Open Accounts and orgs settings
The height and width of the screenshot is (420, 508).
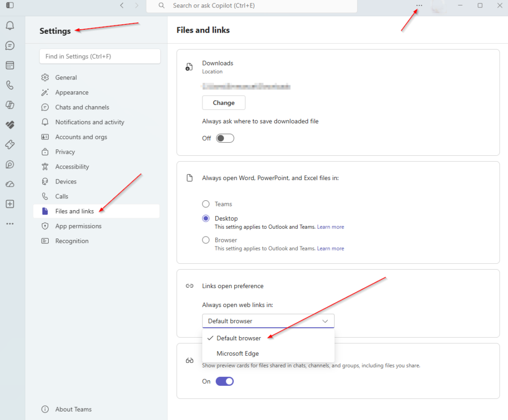pos(97,137)
